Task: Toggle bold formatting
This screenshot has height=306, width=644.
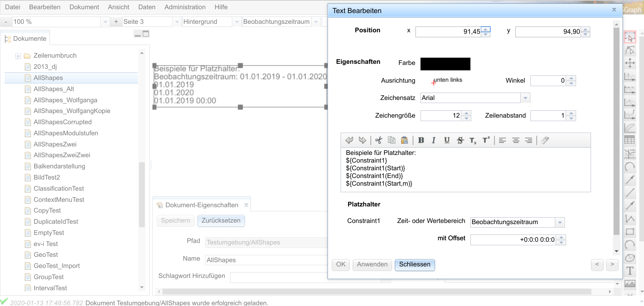Action: (x=421, y=140)
